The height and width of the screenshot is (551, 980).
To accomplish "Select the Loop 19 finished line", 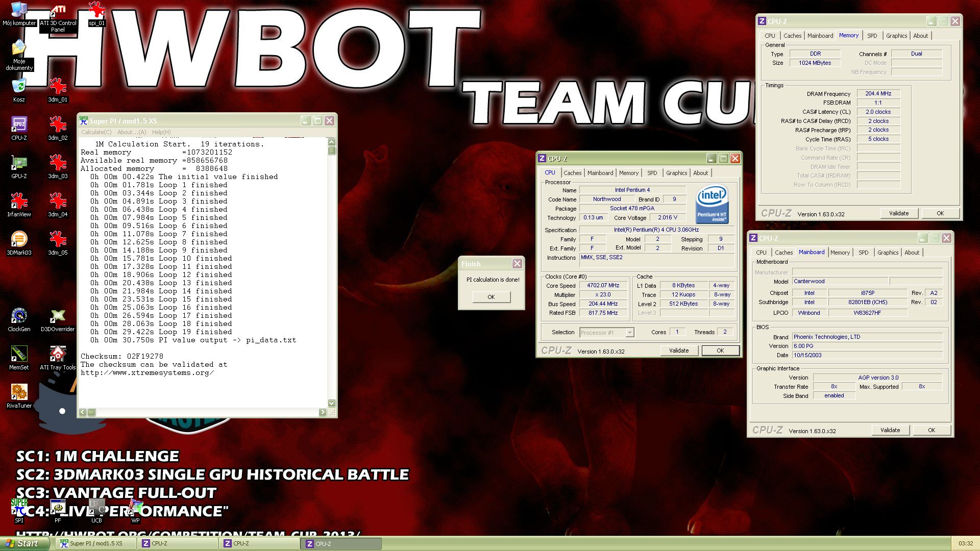I will [161, 332].
